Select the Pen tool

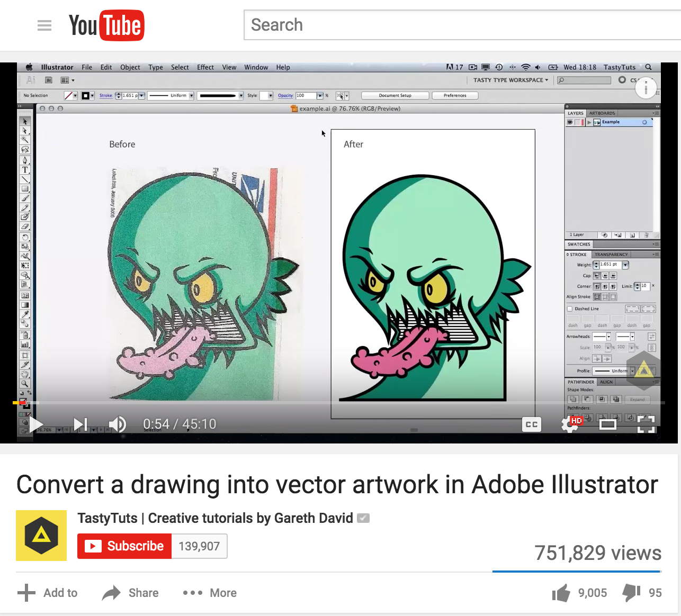(x=25, y=160)
